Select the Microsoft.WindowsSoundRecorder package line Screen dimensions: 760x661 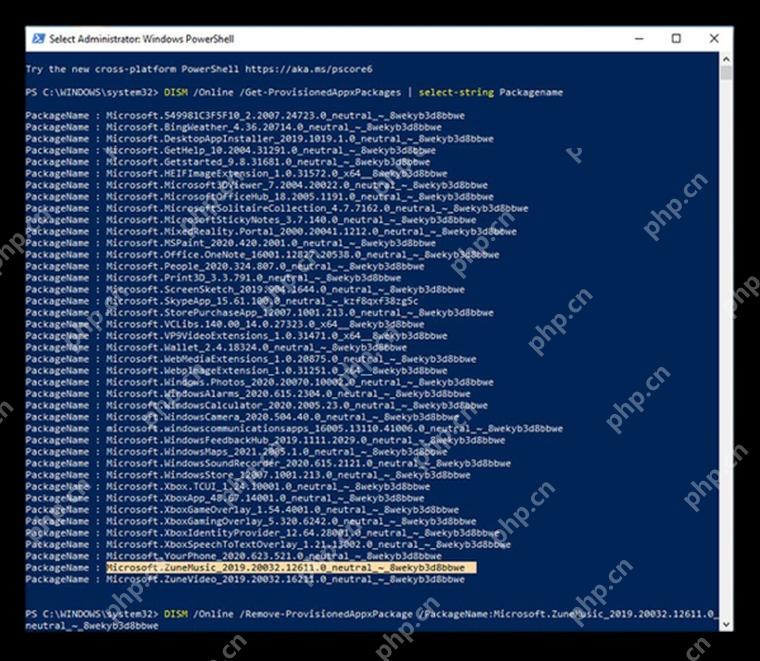pyautogui.click(x=268, y=463)
